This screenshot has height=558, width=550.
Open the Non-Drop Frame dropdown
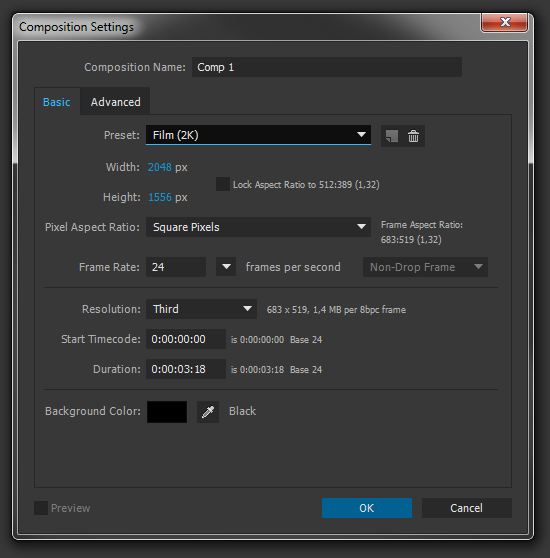tap(425, 267)
